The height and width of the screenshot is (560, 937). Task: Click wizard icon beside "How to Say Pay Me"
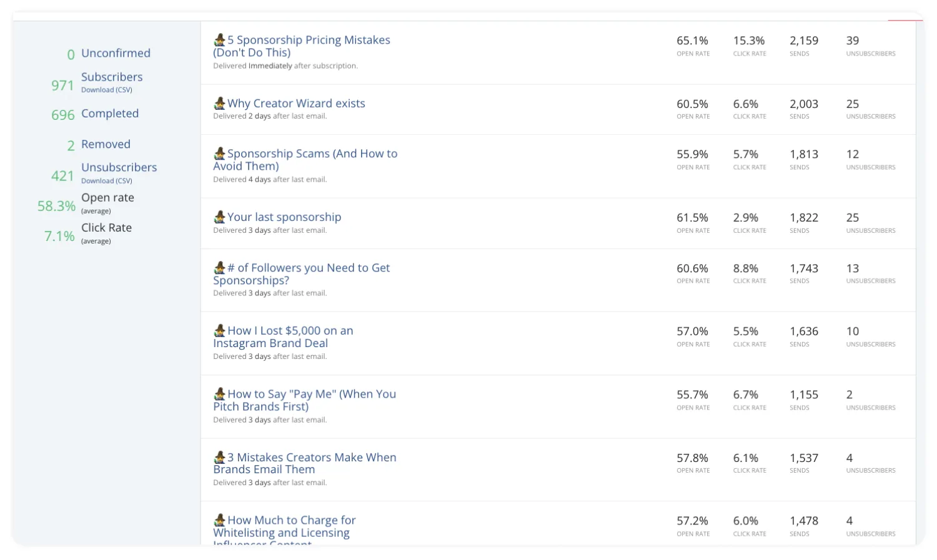(219, 394)
